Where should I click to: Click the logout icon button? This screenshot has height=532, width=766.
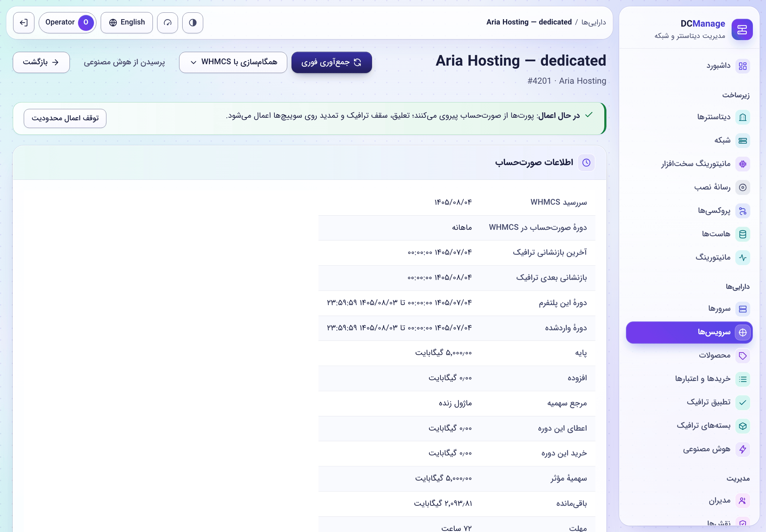[24, 23]
